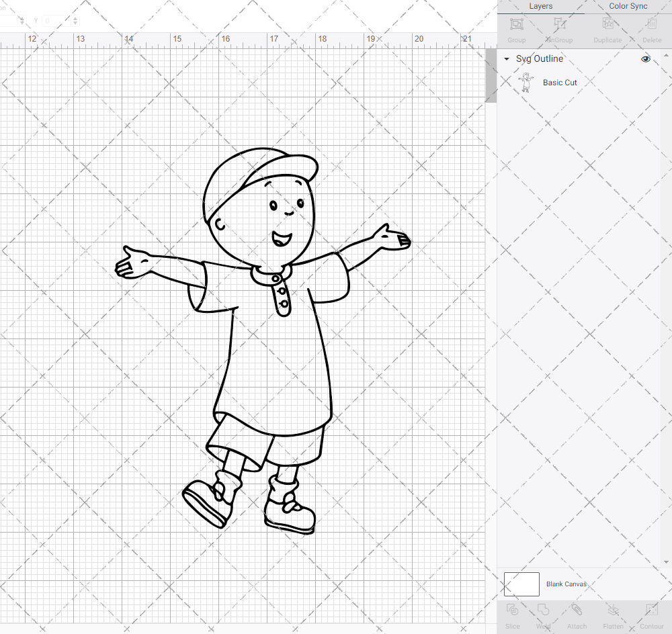Click the layers panel scroll up arrow
This screenshot has height=634, width=672.
pyautogui.click(x=665, y=56)
